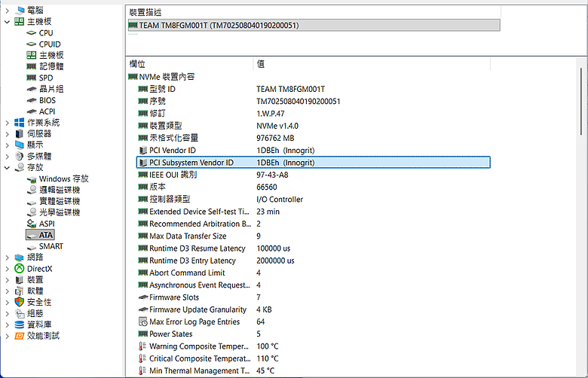The height and width of the screenshot is (378, 588).
Task: Expand the 多媒體 tree node
Action: click(x=7, y=156)
